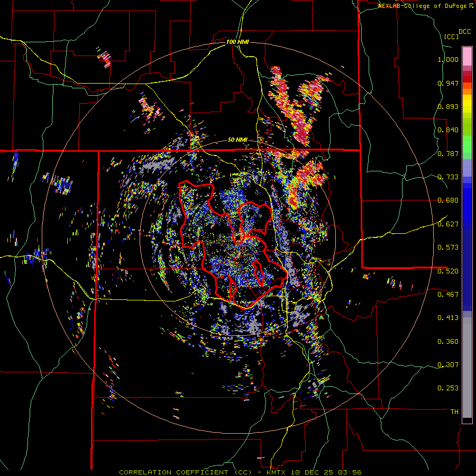Pick the yellow segment of the color bar
476x476 pixels.
point(467,104)
